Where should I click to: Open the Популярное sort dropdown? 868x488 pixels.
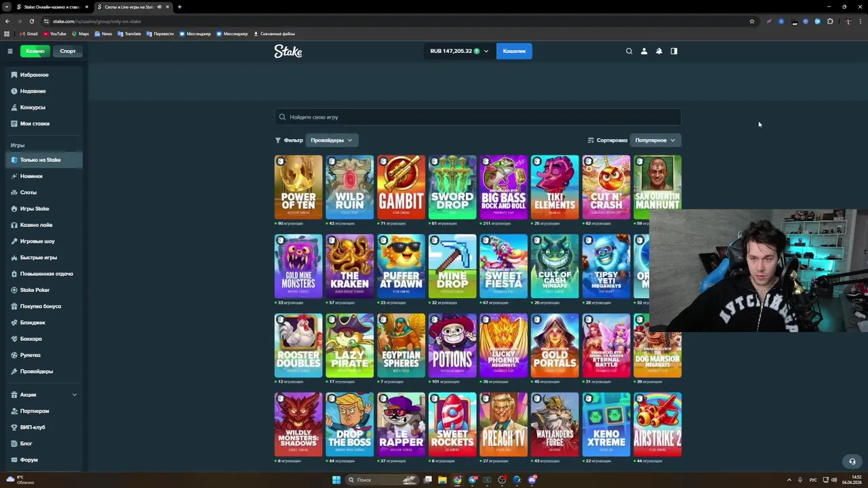click(x=655, y=140)
